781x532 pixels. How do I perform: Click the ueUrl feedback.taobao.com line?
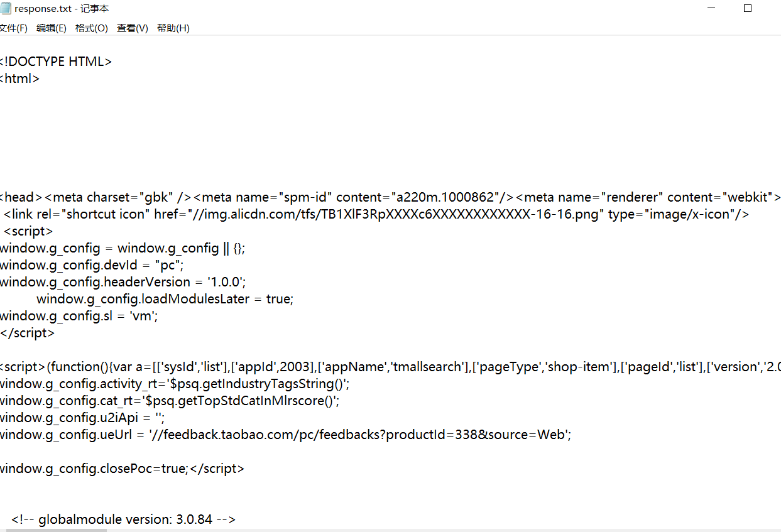[286, 435]
